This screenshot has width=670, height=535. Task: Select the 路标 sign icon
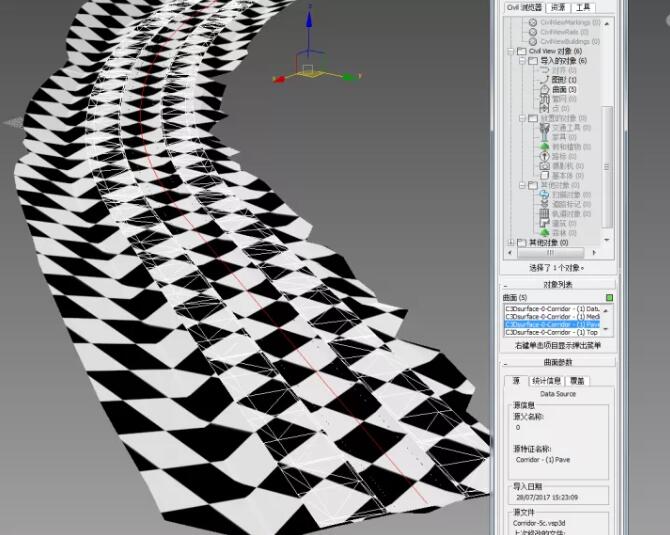point(544,156)
